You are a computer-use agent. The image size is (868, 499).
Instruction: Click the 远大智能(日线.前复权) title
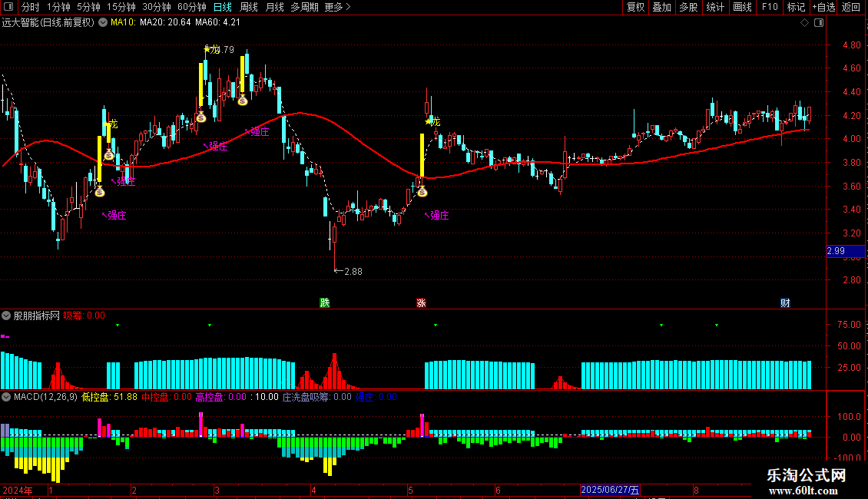[48, 23]
